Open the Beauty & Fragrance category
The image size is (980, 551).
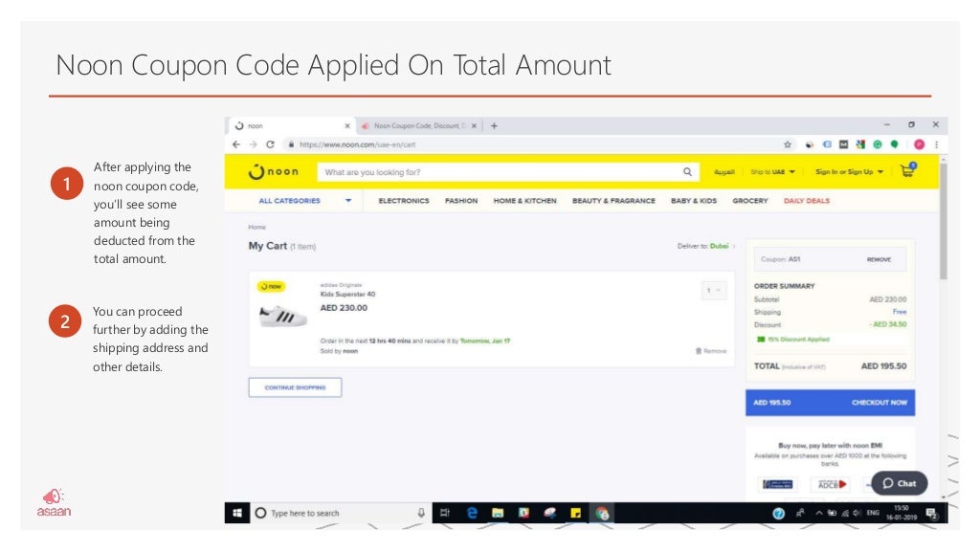click(613, 201)
